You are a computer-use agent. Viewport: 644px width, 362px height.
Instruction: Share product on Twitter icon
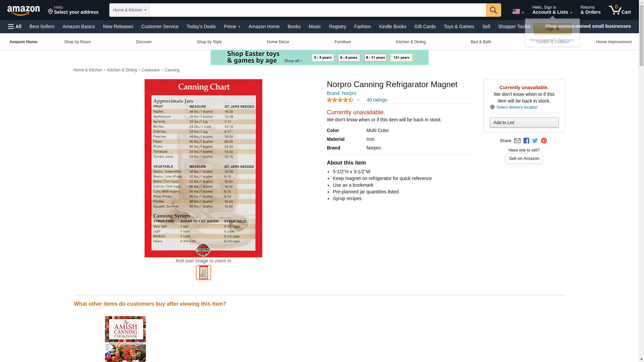[x=535, y=141]
